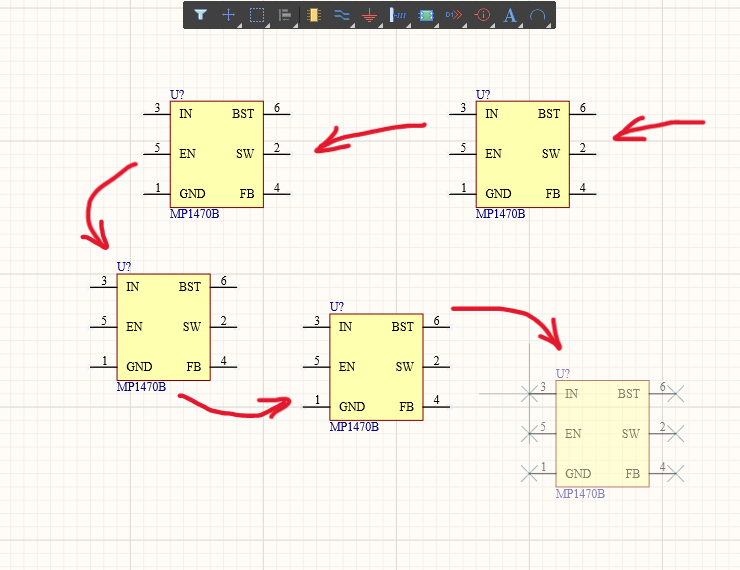Click MP1470B label under top-left component

194,214
